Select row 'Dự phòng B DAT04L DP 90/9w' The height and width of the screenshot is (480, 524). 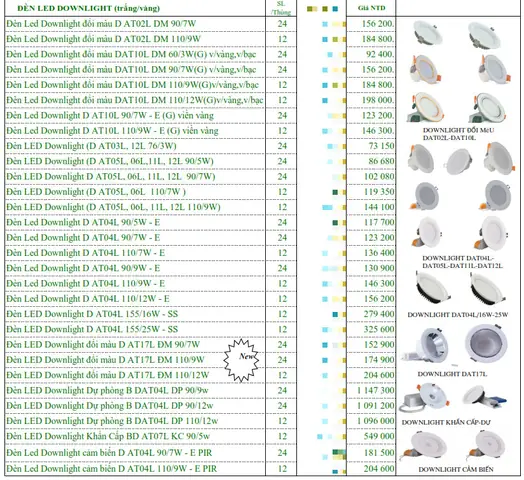point(107,391)
